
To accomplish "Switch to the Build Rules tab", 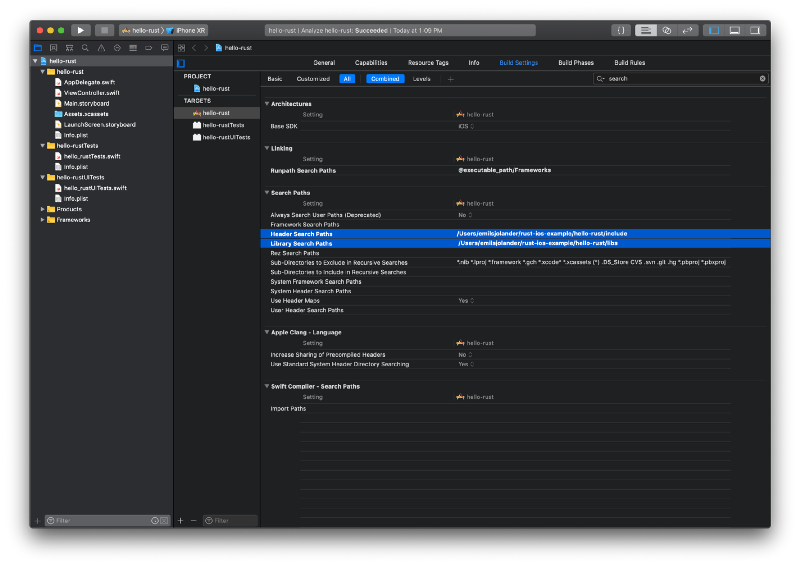I will tap(630, 63).
